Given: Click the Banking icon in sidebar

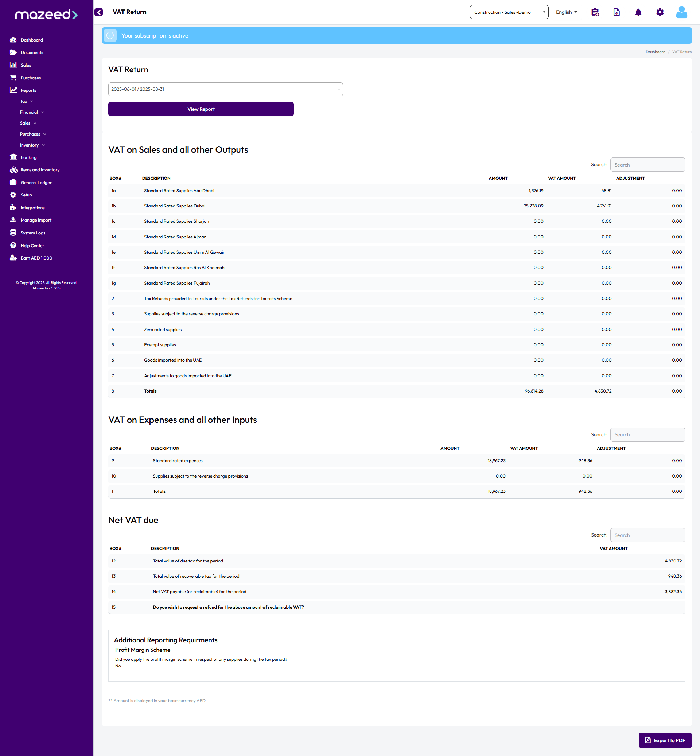Looking at the screenshot, I should tap(13, 157).
